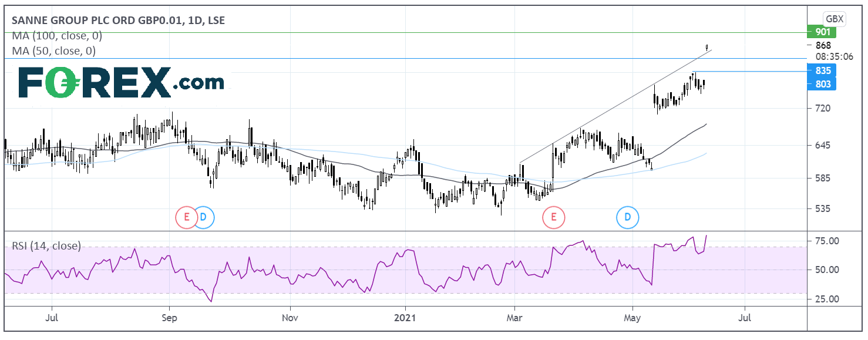This screenshot has width=868, height=340.
Task: Click the blue 835 price label
Action: [x=822, y=71]
